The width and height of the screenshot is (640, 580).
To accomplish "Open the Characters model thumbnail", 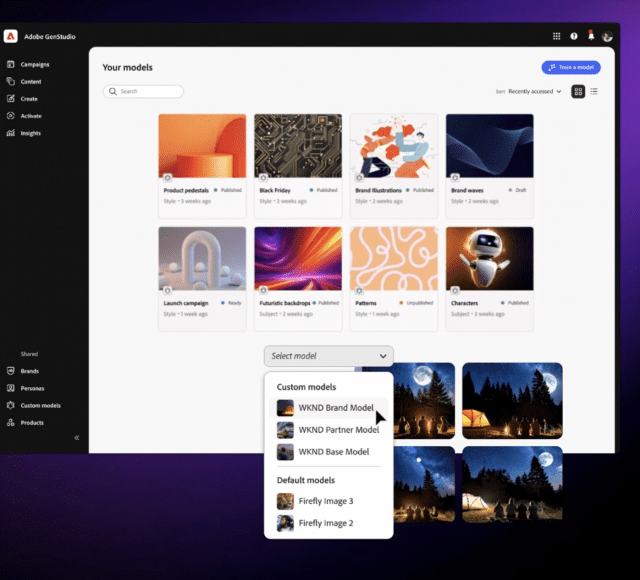I will [x=489, y=258].
